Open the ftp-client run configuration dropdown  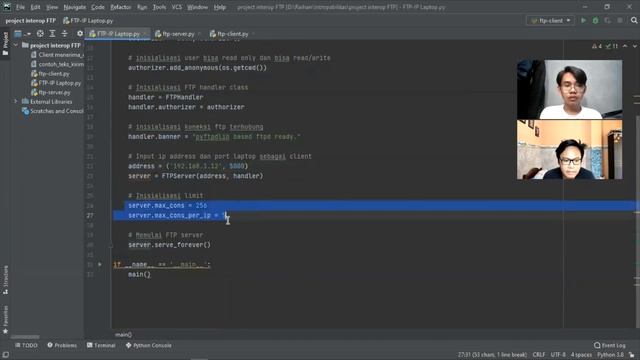(x=550, y=20)
